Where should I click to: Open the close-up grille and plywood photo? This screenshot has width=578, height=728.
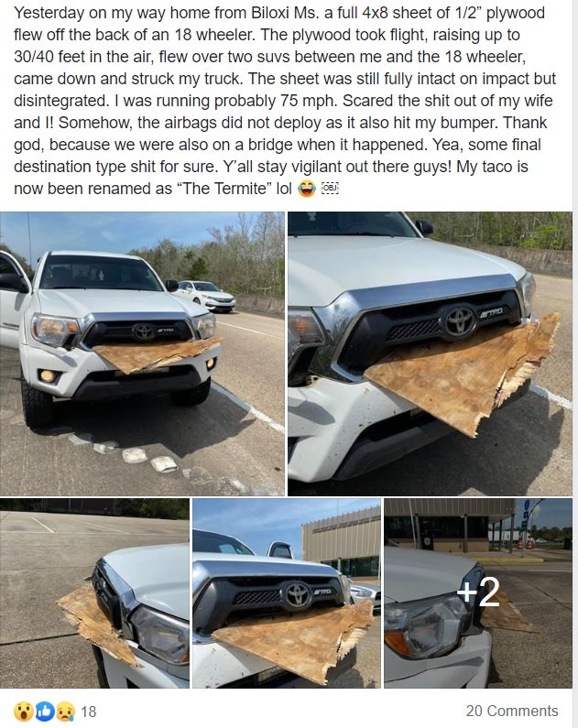(x=430, y=353)
